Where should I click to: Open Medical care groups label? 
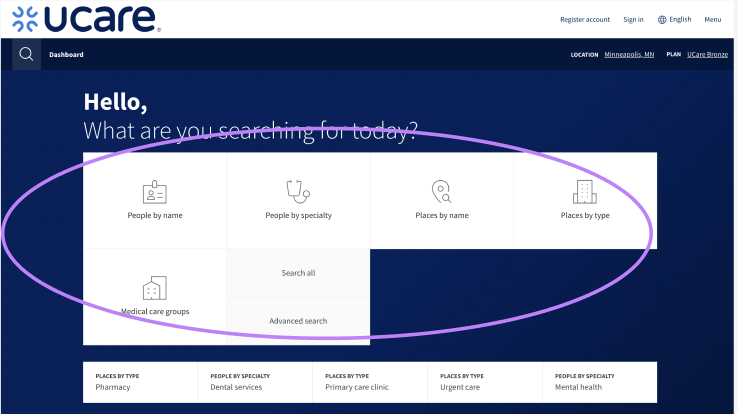click(155, 311)
